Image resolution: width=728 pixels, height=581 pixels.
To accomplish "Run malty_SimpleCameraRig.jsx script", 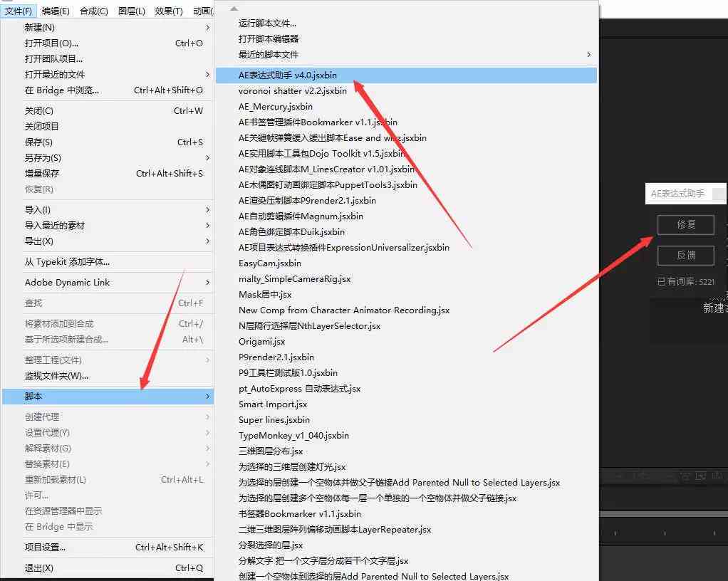I will [406, 279].
